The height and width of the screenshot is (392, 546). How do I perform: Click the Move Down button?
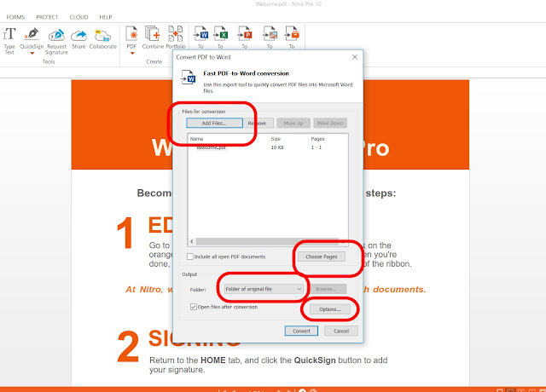tap(330, 123)
